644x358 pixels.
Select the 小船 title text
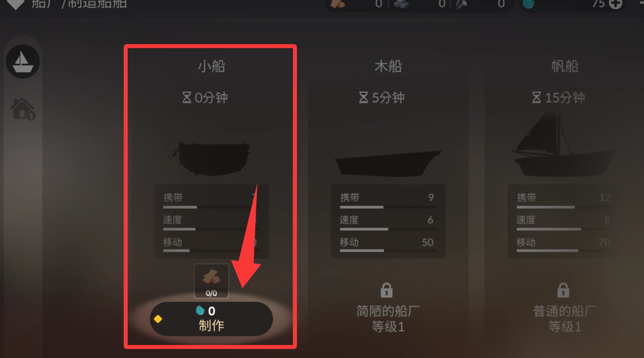[x=211, y=66]
